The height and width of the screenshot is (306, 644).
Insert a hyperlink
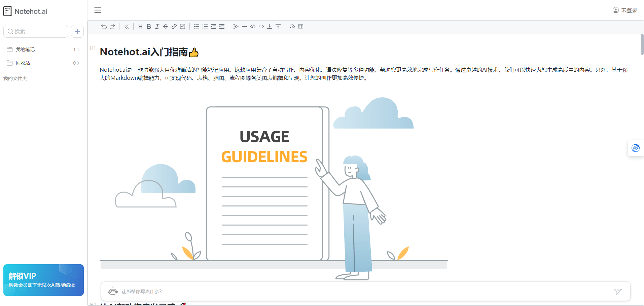[174, 27]
